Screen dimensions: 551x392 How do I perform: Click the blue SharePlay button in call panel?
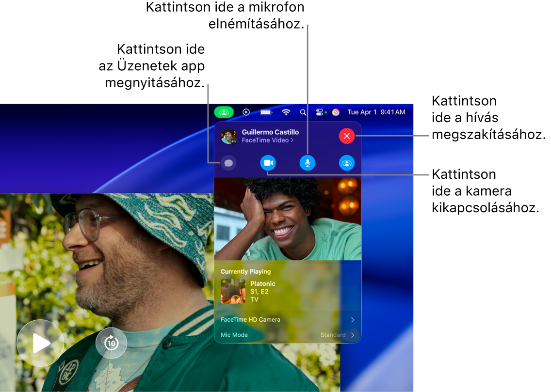[347, 163]
